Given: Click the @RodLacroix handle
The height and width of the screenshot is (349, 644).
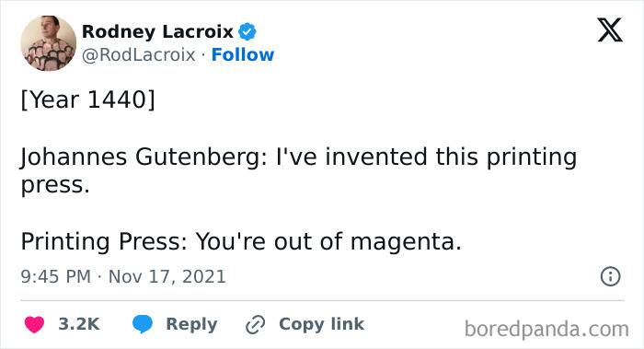Looking at the screenshot, I should [138, 54].
